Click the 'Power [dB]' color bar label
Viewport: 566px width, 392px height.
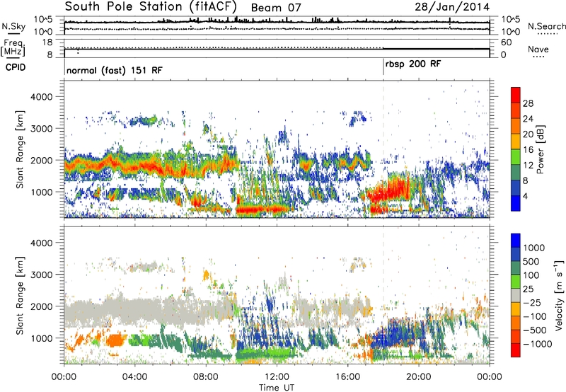click(540, 149)
